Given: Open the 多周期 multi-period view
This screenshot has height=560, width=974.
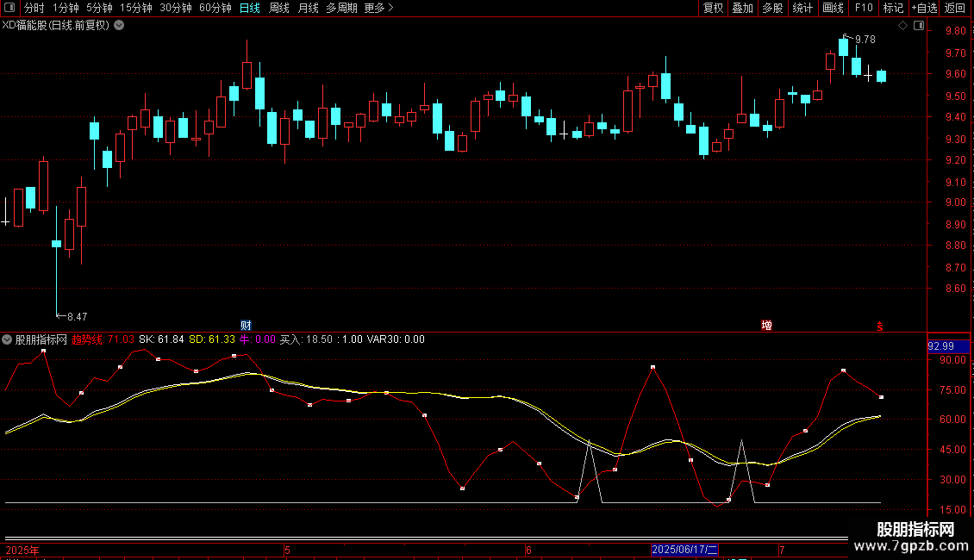Looking at the screenshot, I should click(341, 8).
